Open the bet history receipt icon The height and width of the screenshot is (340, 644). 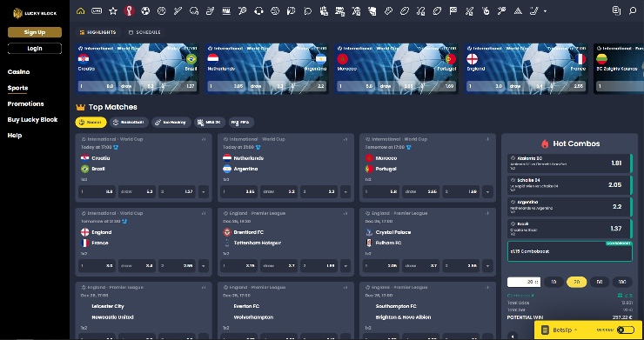coord(616,10)
